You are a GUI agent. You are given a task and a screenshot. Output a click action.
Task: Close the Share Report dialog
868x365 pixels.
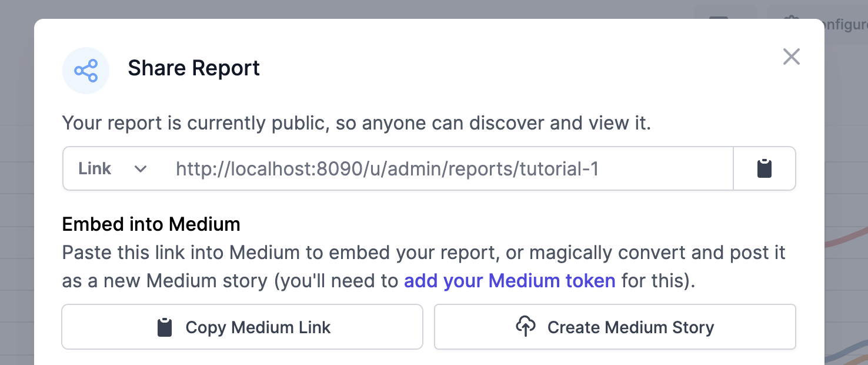(791, 57)
